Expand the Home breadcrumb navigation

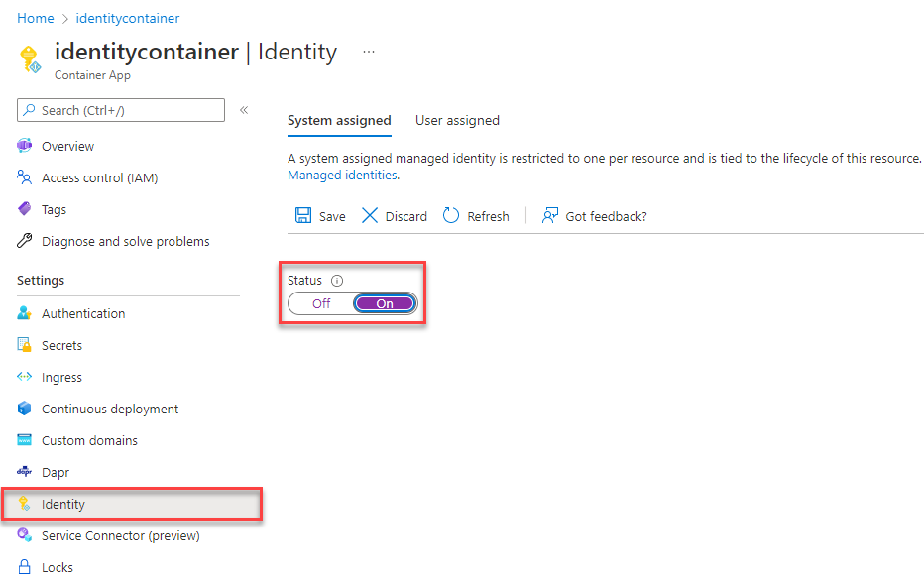pos(35,18)
